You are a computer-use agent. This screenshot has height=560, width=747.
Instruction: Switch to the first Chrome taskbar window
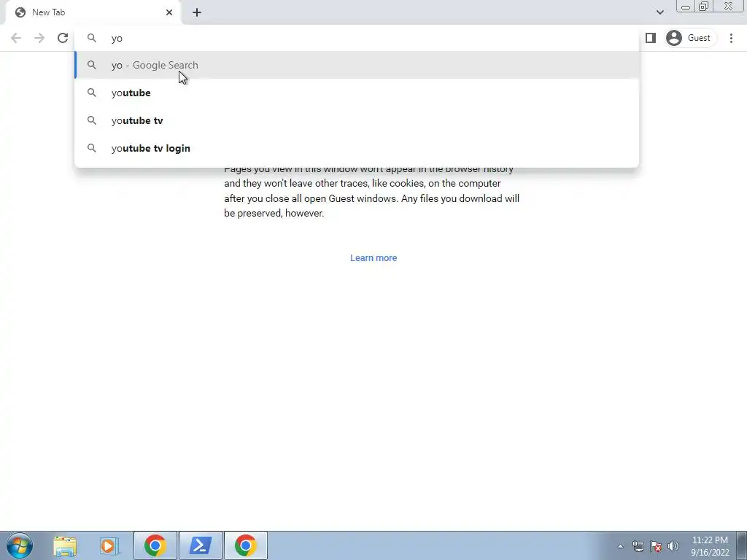[155, 545]
